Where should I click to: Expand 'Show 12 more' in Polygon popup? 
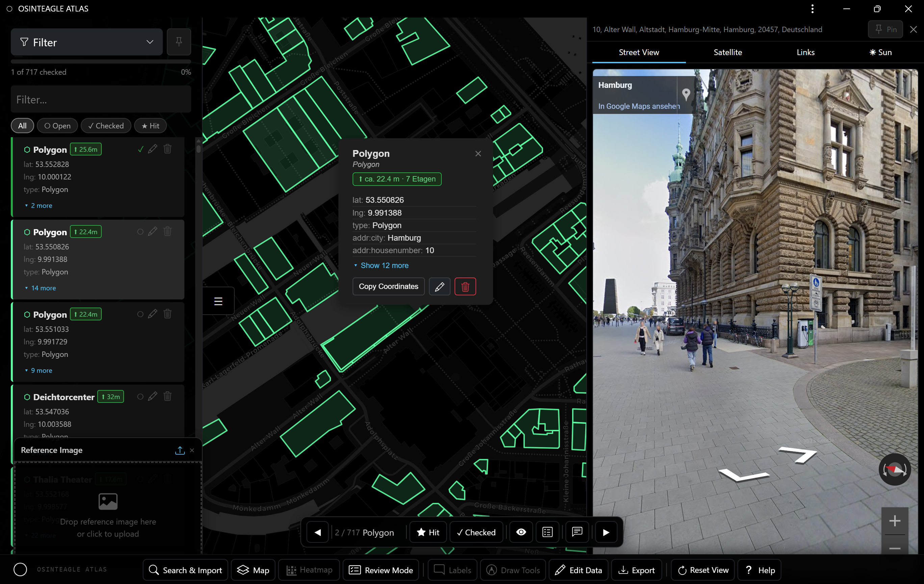point(381,266)
